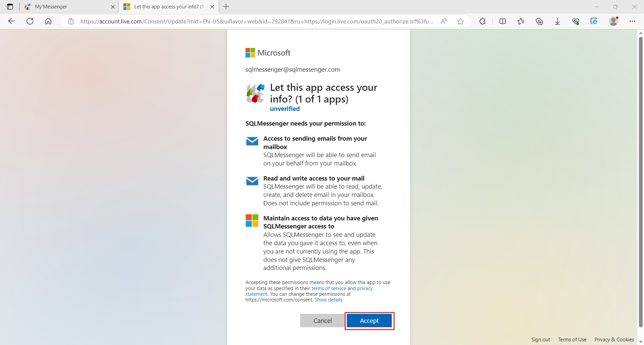Click the Show details link
The image size is (644, 345).
(x=328, y=300)
